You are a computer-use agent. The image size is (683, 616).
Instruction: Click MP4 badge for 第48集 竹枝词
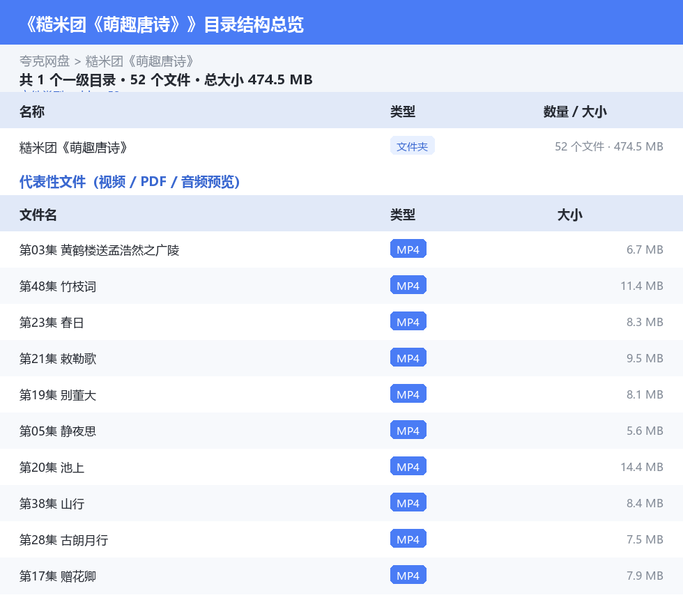408,285
